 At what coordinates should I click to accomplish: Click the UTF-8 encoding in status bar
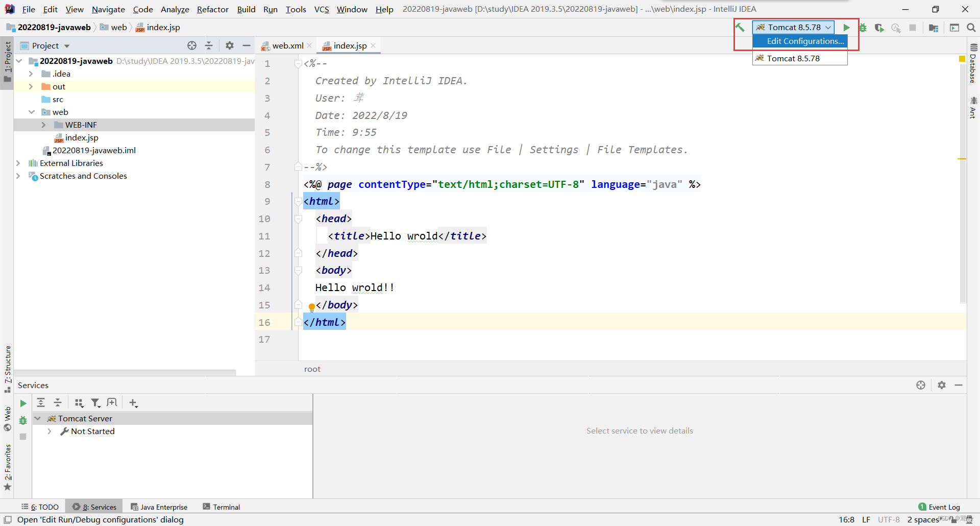889,519
